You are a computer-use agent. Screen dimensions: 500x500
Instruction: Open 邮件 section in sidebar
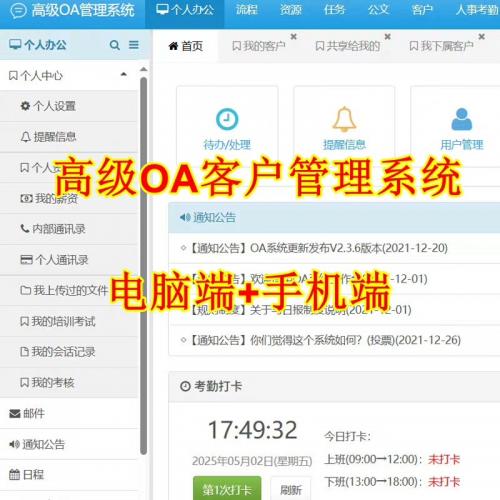coord(69,414)
